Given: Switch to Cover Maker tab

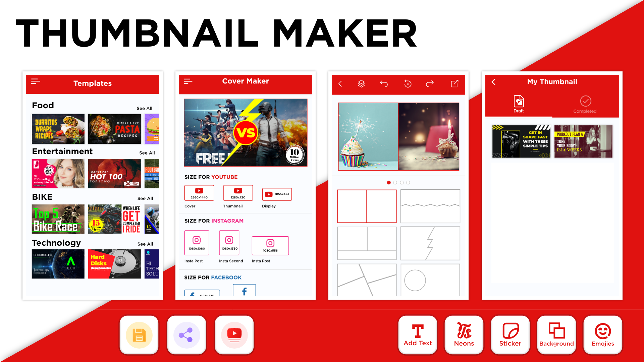Looking at the screenshot, I should (247, 81).
